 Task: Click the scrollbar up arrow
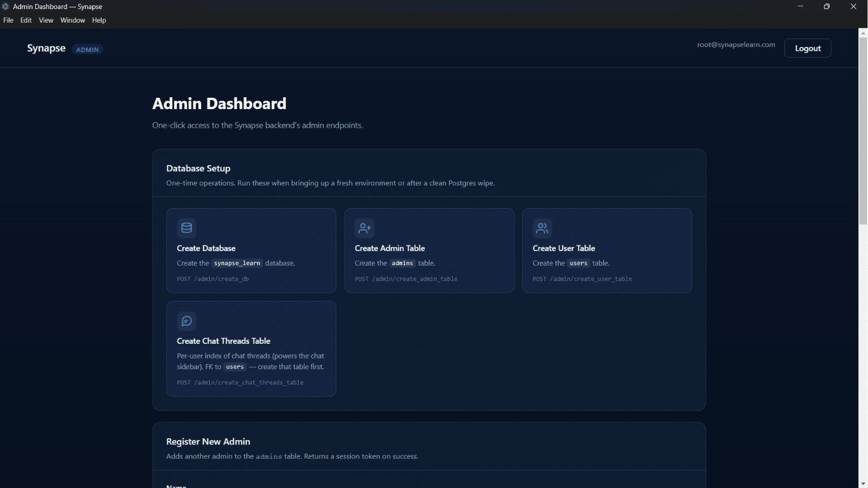tap(863, 33)
